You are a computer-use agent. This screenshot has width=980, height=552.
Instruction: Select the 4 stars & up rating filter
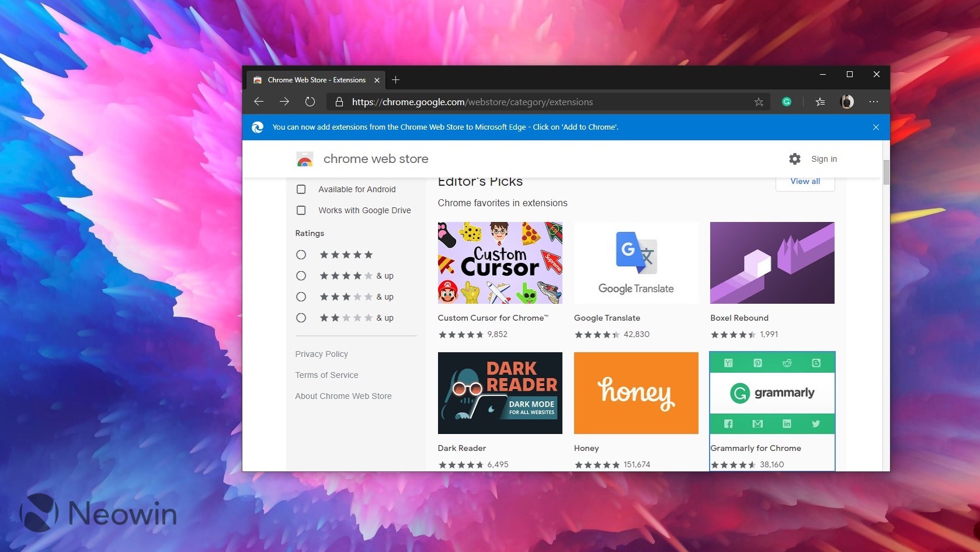[301, 275]
